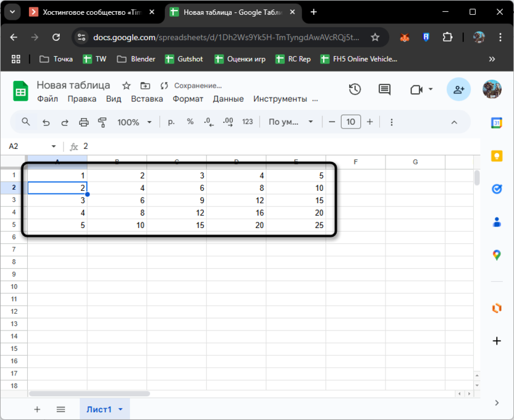Click the font size field
The width and height of the screenshot is (514, 420).
[x=351, y=122]
